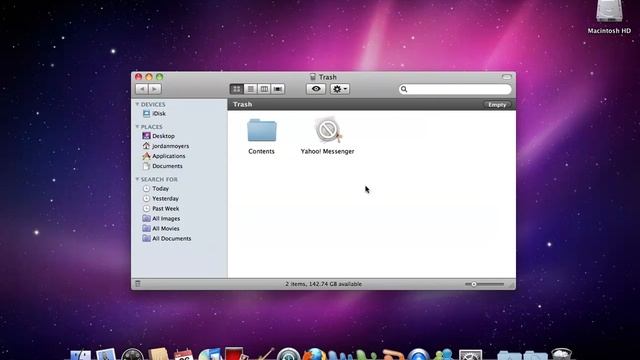Select the Contents folder in Trash
This screenshot has width=640, height=360.
262,137
